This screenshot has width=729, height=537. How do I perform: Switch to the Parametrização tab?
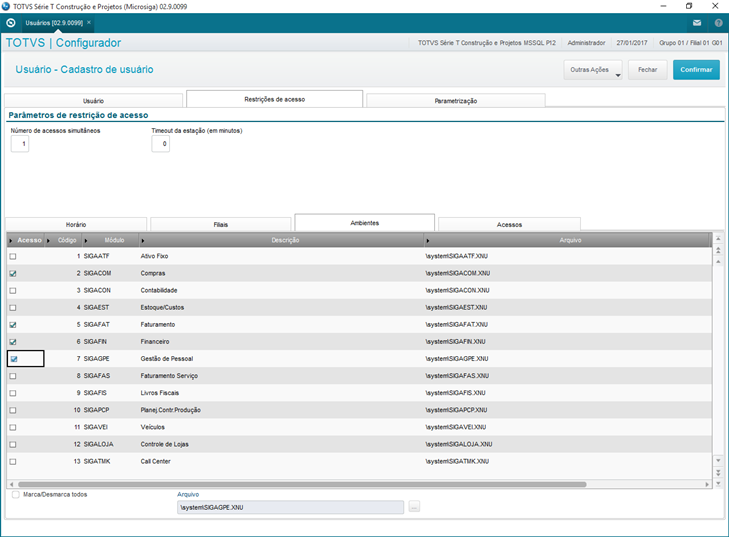(x=456, y=100)
